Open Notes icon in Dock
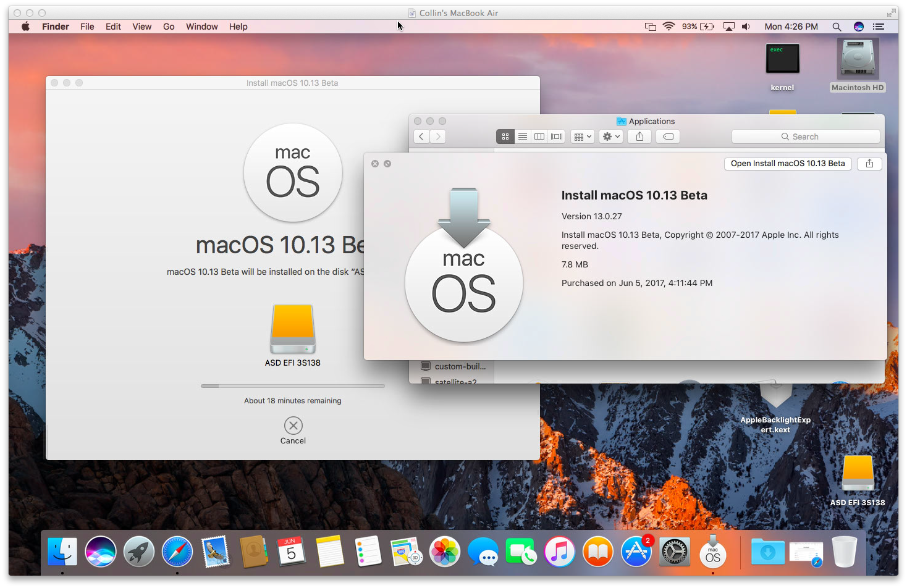Screen dimensions: 907x588 tap(330, 552)
